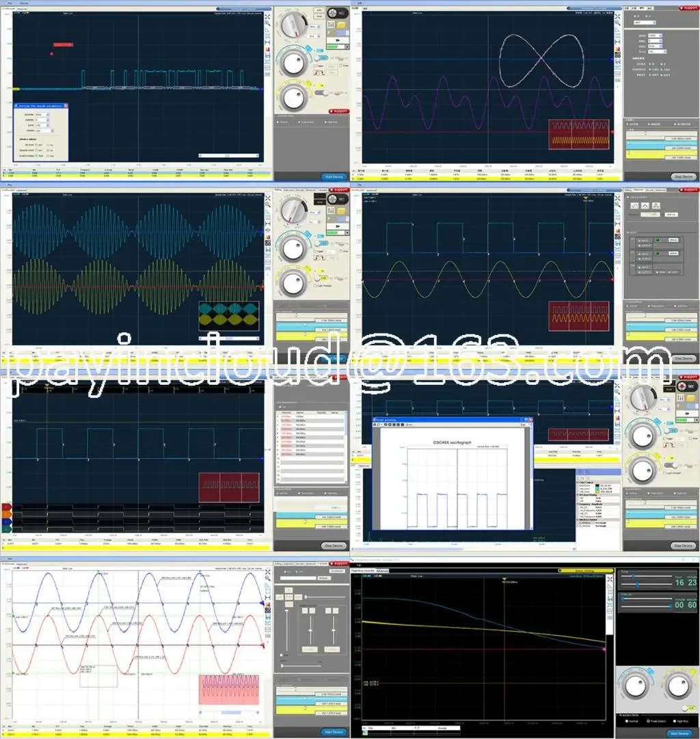Click the magnifier icon in red-blue sine window
This screenshot has height=739, width=700.
pos(267,578)
